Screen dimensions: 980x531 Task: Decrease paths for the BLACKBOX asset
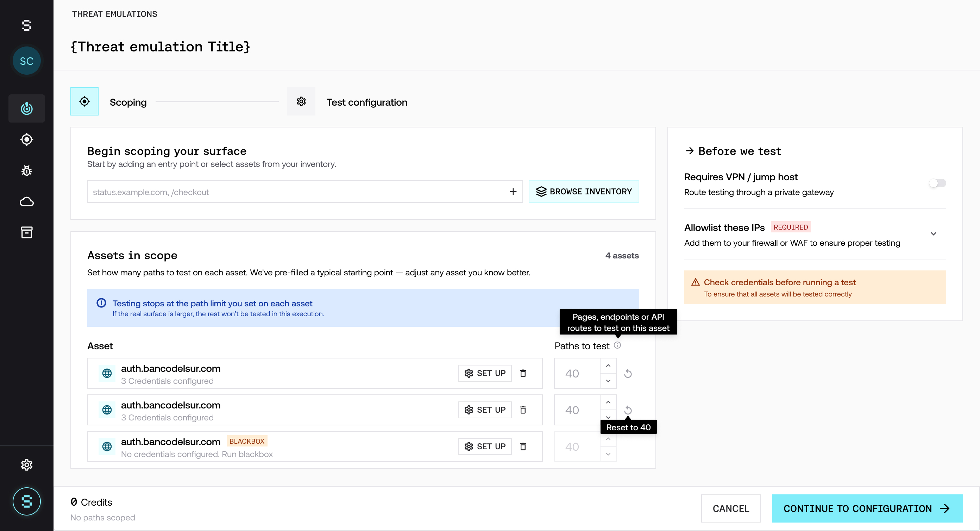click(x=608, y=454)
